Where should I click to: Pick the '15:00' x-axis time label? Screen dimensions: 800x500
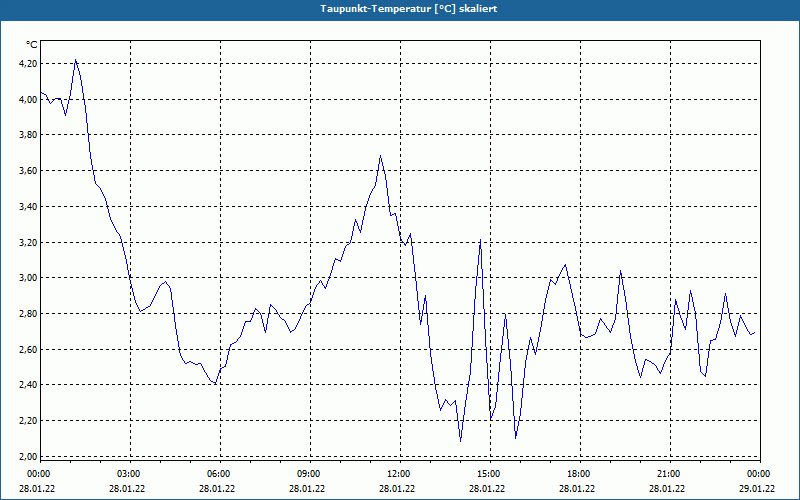click(488, 474)
